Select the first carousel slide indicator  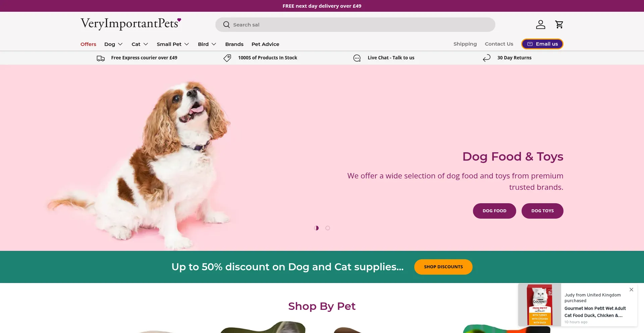coord(316,228)
